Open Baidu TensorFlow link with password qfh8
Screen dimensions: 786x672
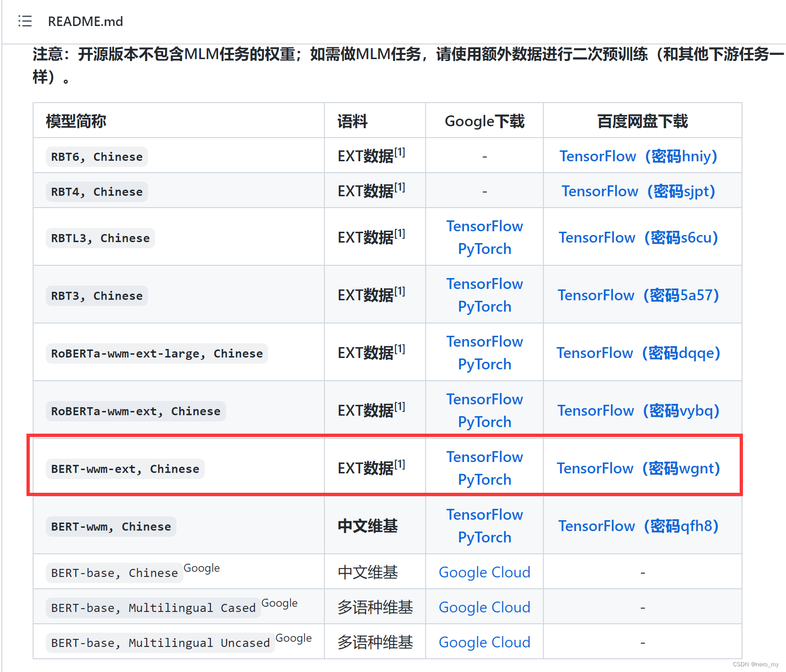pyautogui.click(x=638, y=526)
